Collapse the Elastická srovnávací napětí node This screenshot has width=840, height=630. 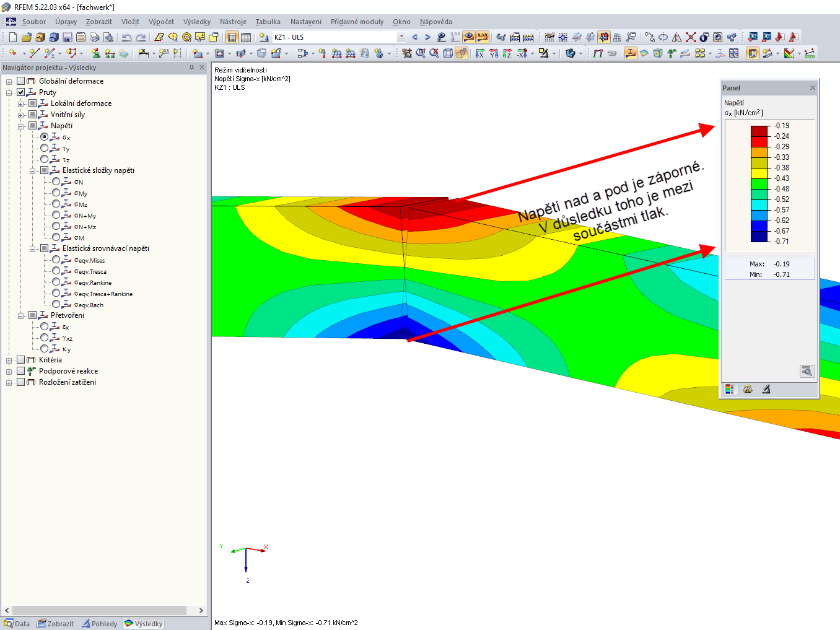(33, 249)
